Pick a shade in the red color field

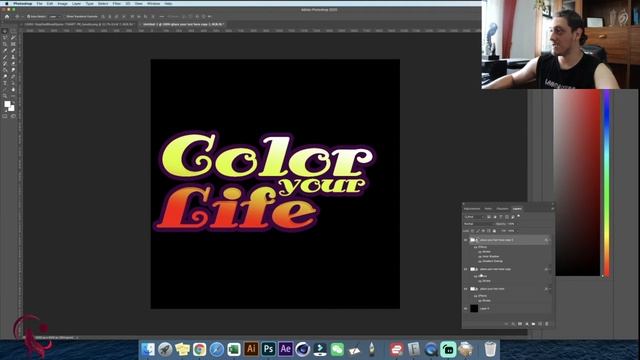(x=577, y=183)
